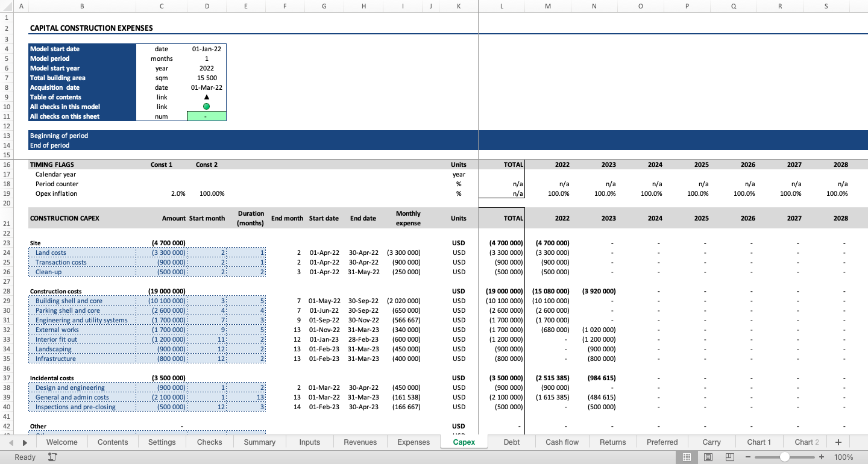This screenshot has height=464, width=868.
Task: Select the Summary sheet tab
Action: [x=259, y=442]
